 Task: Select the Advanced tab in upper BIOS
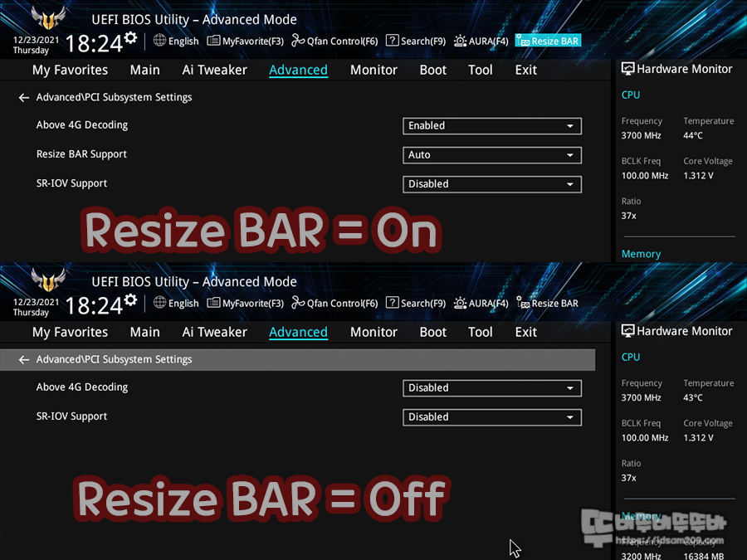(x=298, y=70)
